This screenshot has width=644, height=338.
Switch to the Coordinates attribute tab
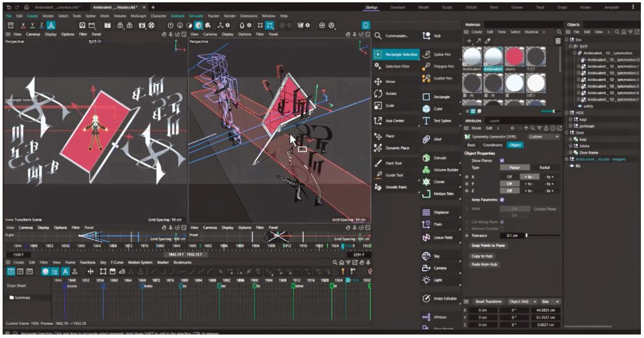point(493,145)
